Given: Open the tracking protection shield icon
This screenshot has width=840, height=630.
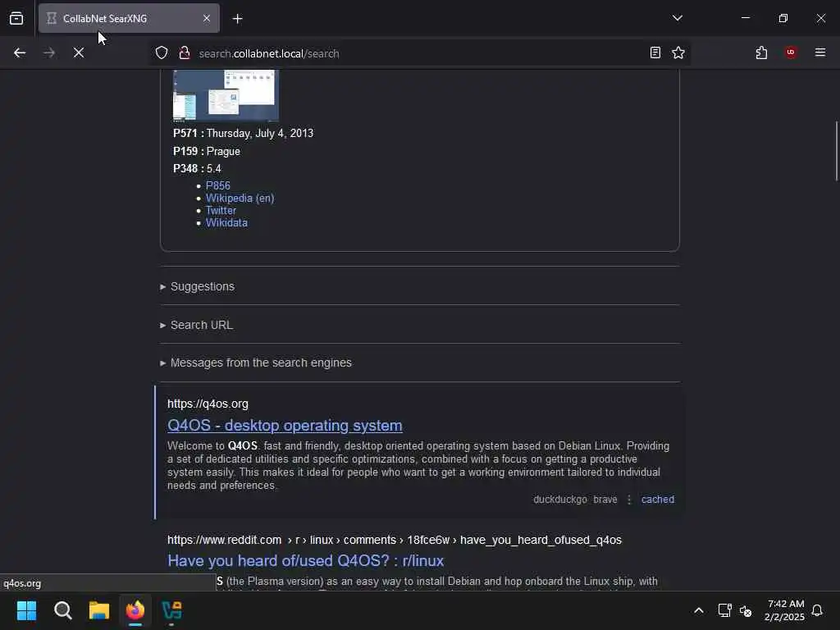Looking at the screenshot, I should click(x=162, y=52).
